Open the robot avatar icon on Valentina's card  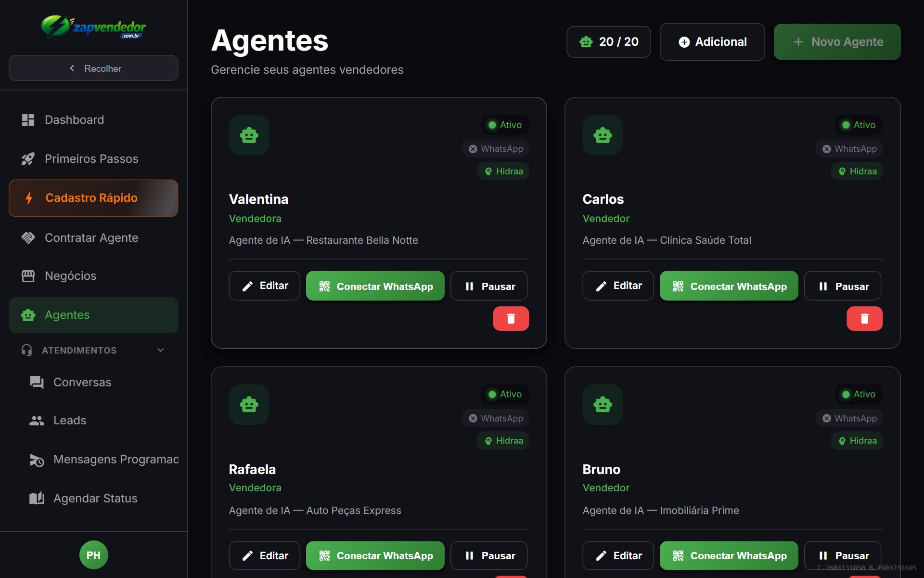pos(249,135)
